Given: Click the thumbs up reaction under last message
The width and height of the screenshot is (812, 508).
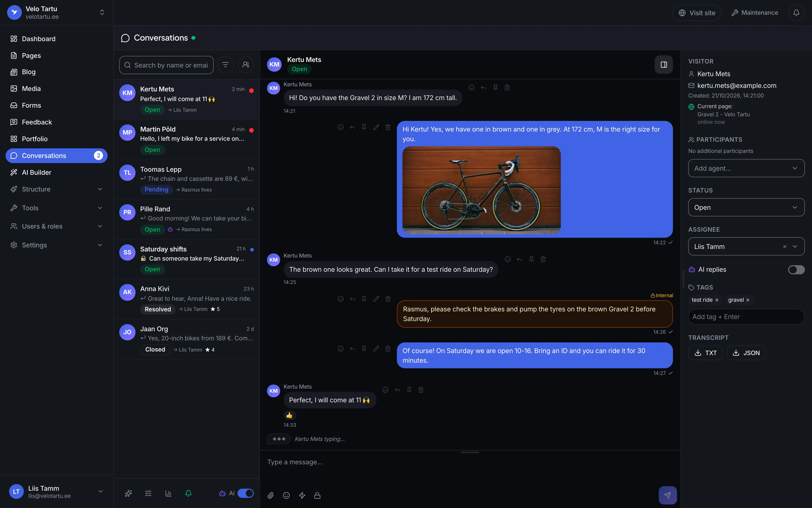Looking at the screenshot, I should tap(290, 415).
